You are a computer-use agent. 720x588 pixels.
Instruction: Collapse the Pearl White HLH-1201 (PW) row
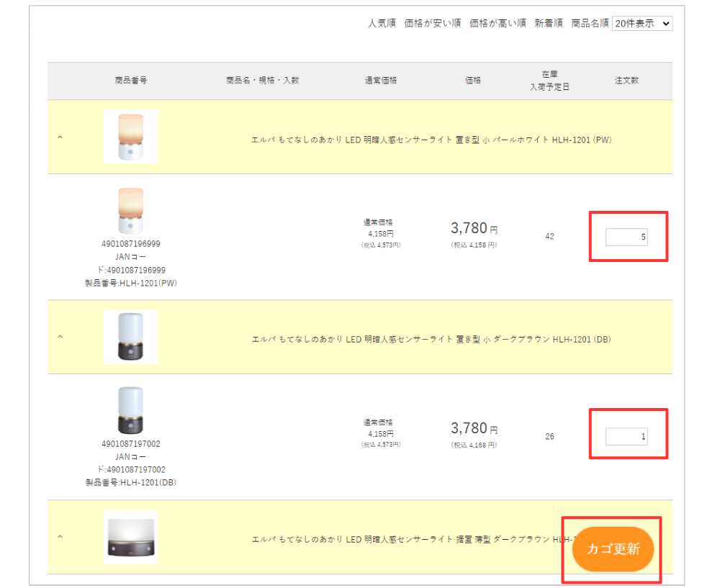[60, 137]
